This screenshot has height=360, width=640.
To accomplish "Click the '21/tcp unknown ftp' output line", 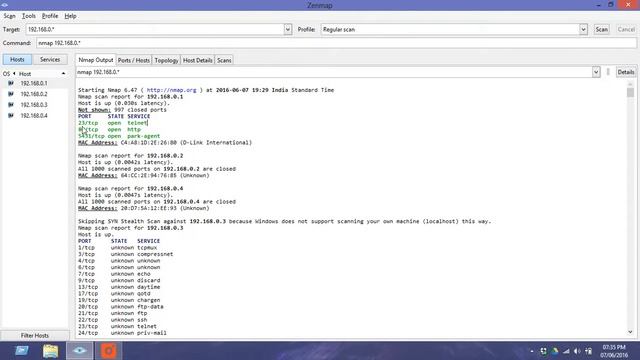I will pos(113,313).
